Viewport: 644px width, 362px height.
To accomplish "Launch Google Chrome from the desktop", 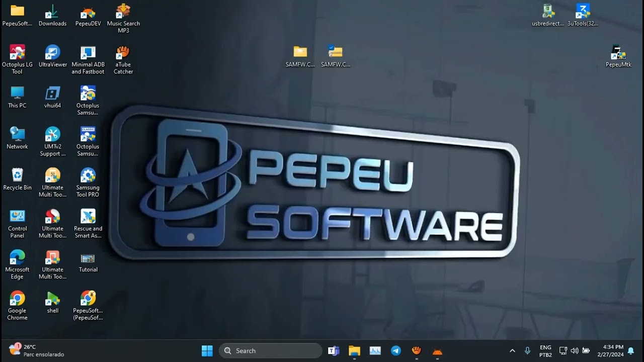I will (x=17, y=299).
